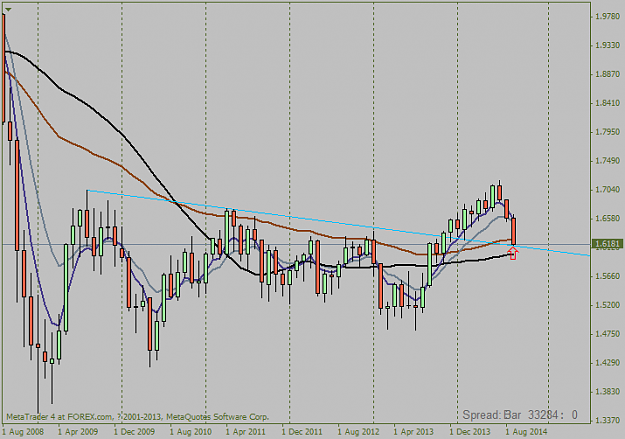Click the 1.7490 price axis label
Viewport: 625px width, 439px height.
coord(608,161)
